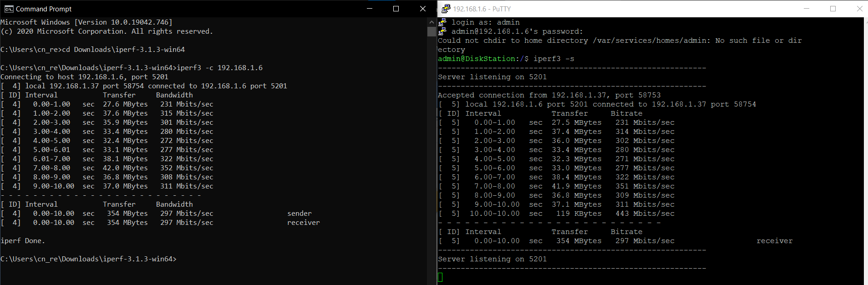Click the Command Prompt scrollbar thumb
This screenshot has height=285, width=868.
pos(431,31)
